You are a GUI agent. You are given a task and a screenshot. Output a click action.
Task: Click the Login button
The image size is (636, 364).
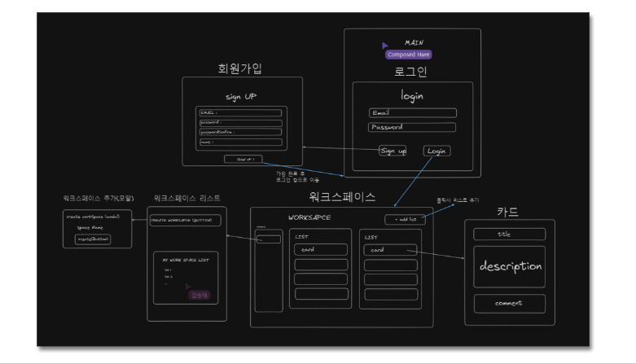click(x=436, y=151)
